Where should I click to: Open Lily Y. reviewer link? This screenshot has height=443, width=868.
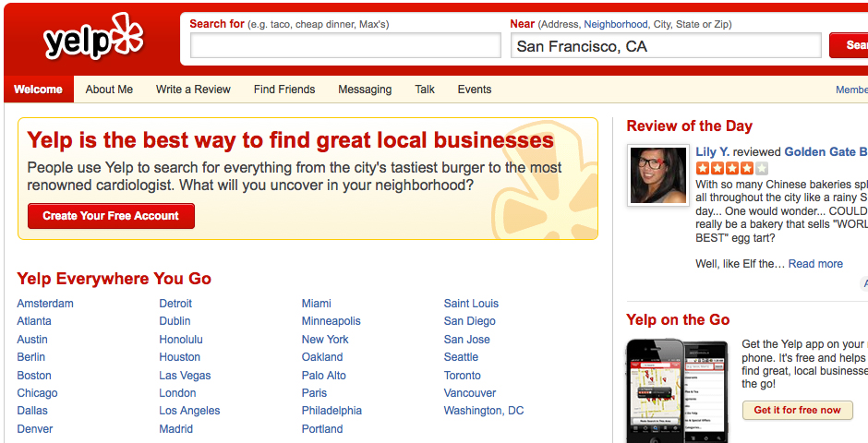(713, 151)
